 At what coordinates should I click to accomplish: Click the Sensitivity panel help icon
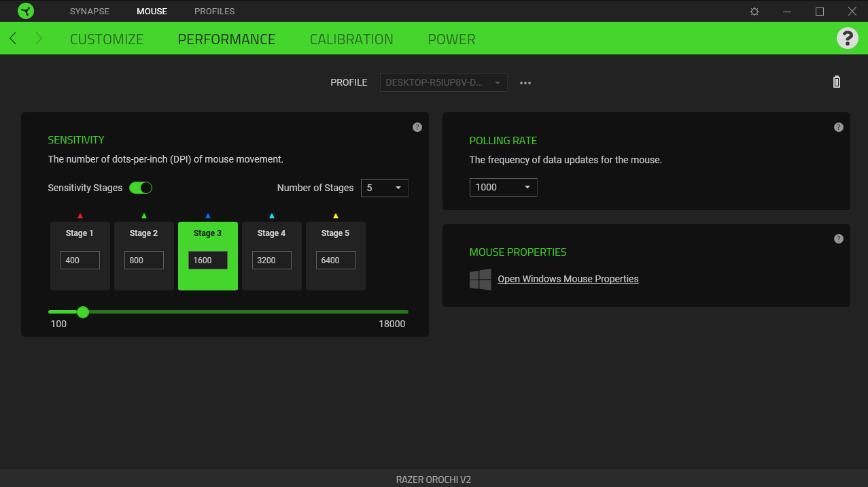click(417, 127)
